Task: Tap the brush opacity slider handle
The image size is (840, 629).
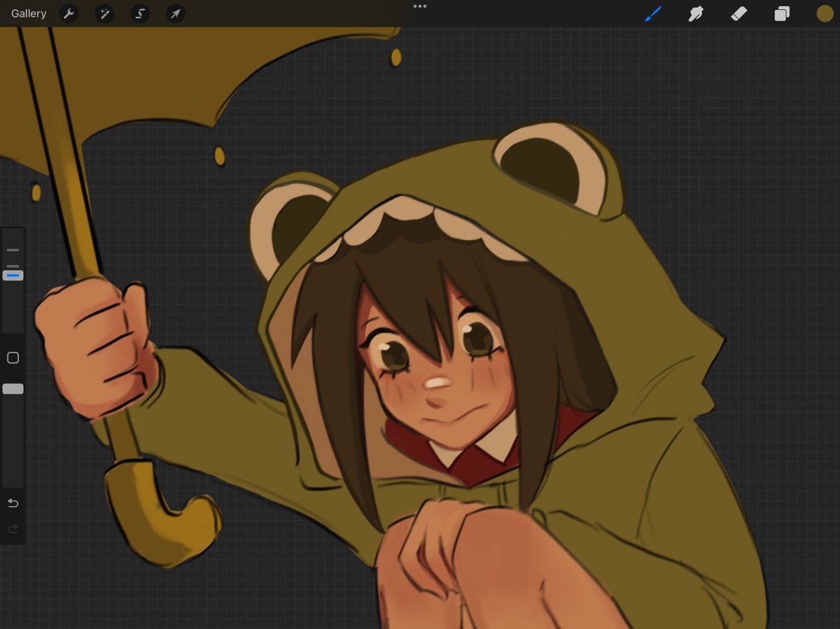Action: tap(13, 389)
